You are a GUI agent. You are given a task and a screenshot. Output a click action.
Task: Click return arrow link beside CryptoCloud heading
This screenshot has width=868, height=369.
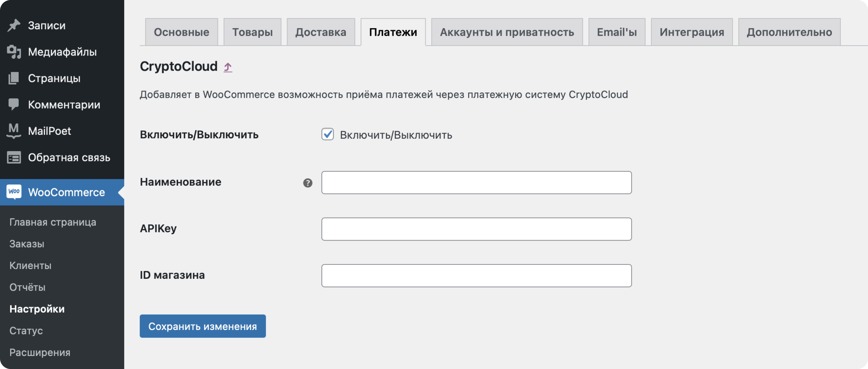[228, 67]
